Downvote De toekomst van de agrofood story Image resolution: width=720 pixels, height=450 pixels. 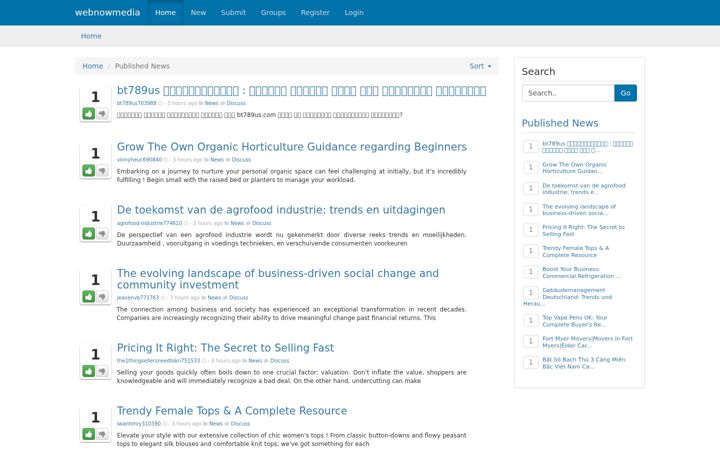point(102,234)
